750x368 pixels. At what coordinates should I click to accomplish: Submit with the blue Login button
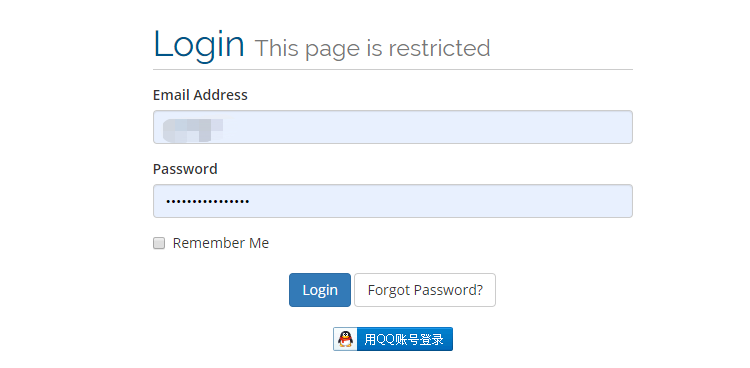[x=320, y=290]
